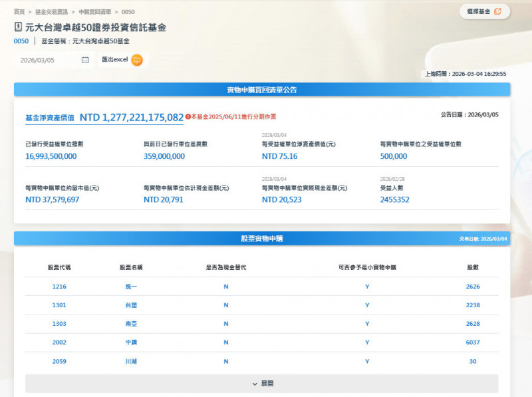Click the underlined 基金淨資產價值 label
The image size is (532, 397).
click(x=50, y=118)
